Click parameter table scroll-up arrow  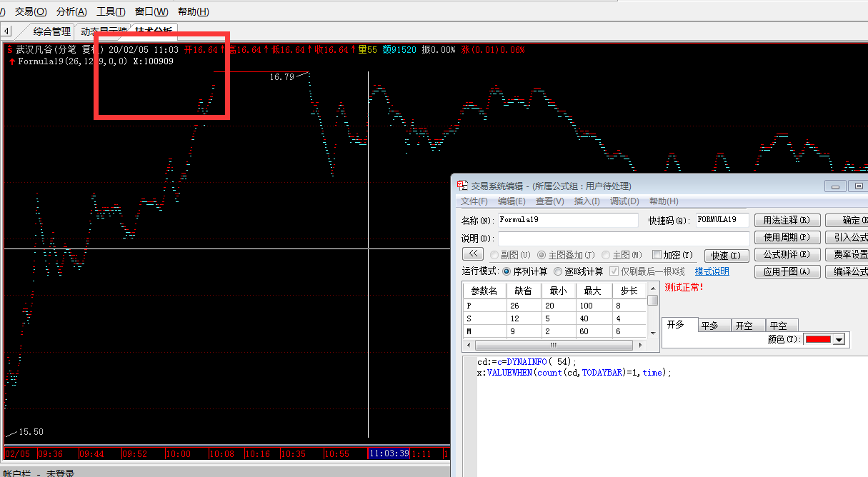(652, 288)
